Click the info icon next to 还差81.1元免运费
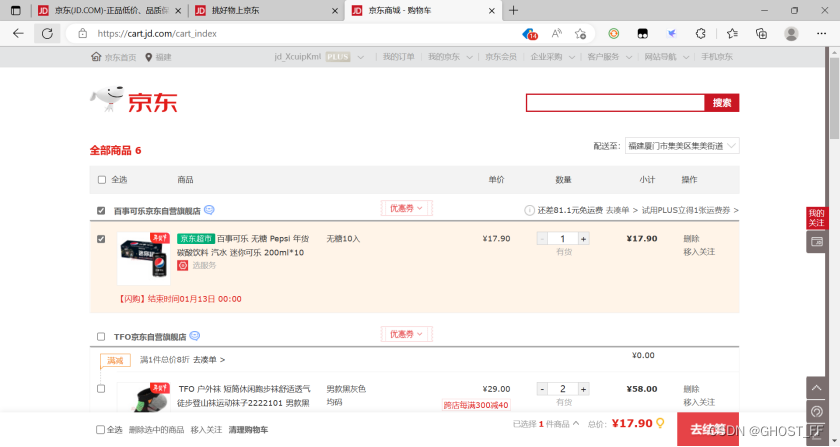 [529, 210]
